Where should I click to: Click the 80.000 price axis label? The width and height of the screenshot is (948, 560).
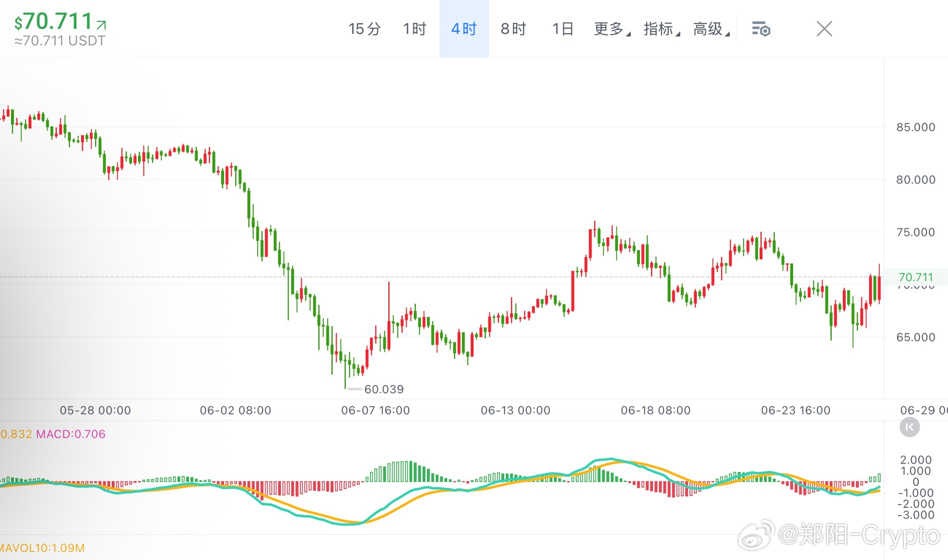tap(916, 179)
